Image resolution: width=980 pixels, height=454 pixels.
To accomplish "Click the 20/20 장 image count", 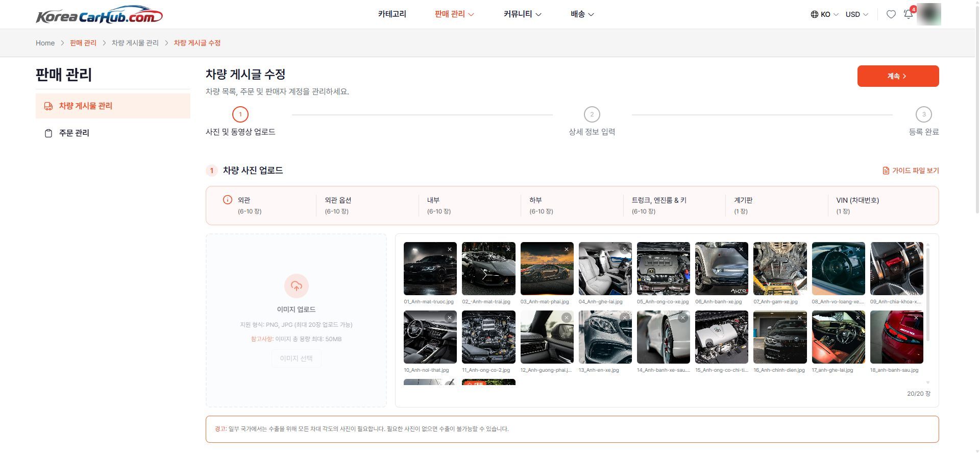I will [x=919, y=394].
